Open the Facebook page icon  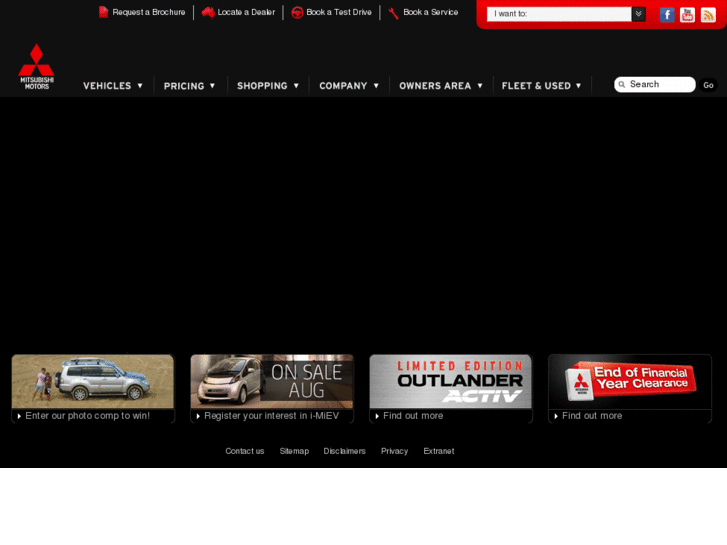coord(667,15)
